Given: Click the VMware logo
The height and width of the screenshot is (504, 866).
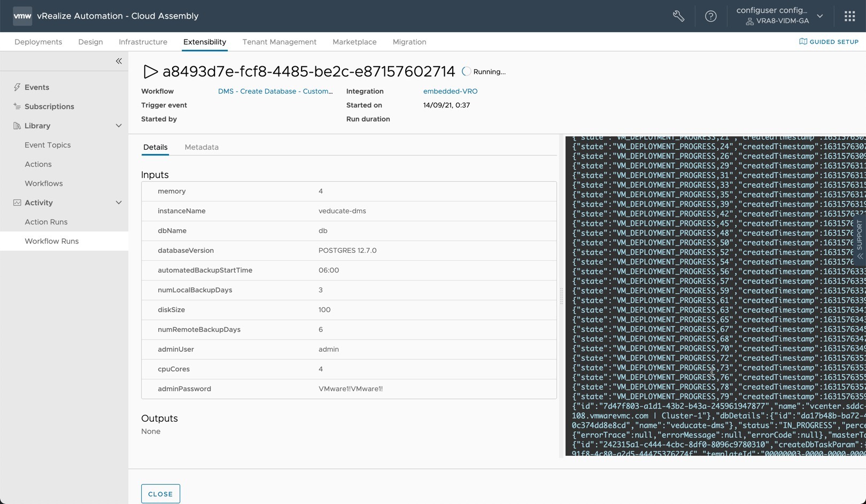Looking at the screenshot, I should tap(22, 15).
